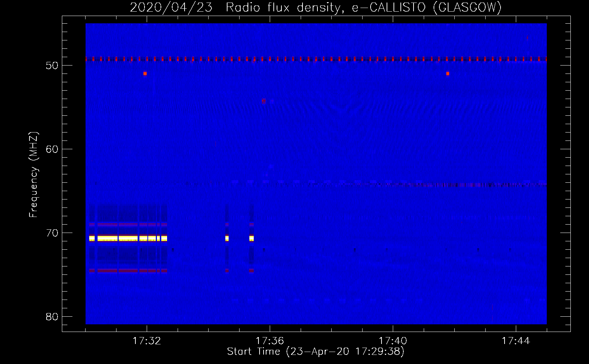The width and height of the screenshot is (589, 364).
Task: Click the 60 frequency tick label
Action: 52,149
